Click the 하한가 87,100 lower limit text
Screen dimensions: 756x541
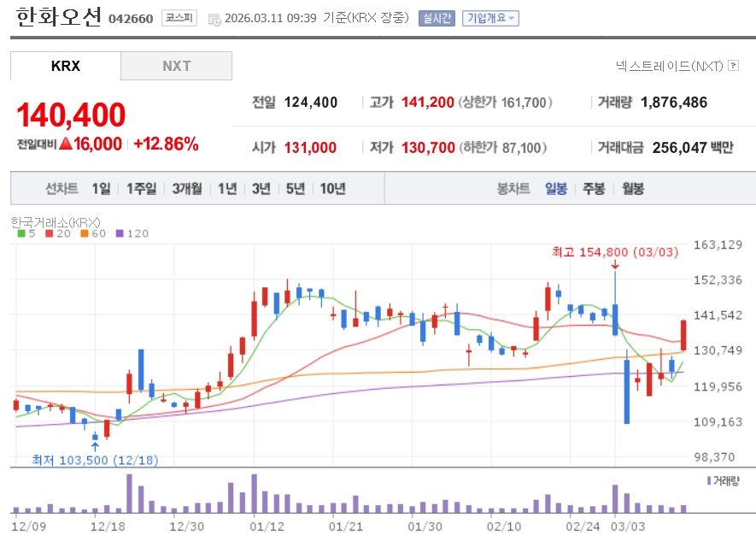pyautogui.click(x=503, y=148)
